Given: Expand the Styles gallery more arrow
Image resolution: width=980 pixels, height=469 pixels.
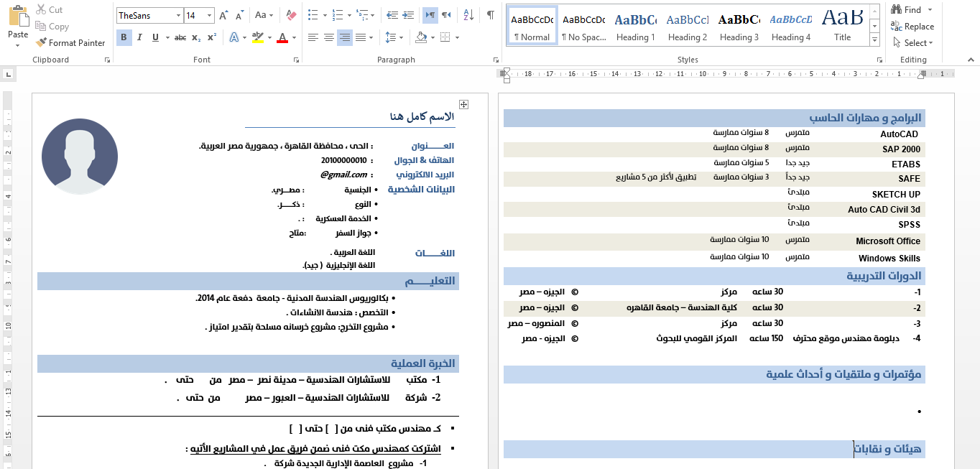Looking at the screenshot, I should [x=876, y=41].
